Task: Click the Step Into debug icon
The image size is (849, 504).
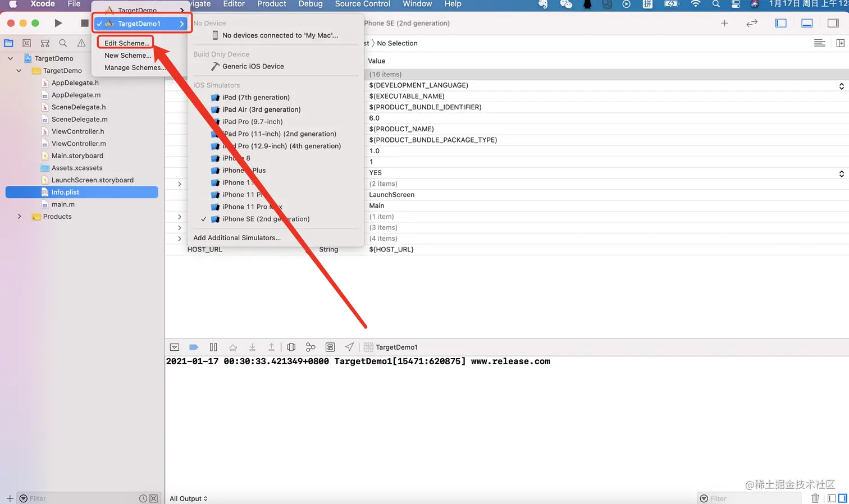Action: (x=253, y=347)
